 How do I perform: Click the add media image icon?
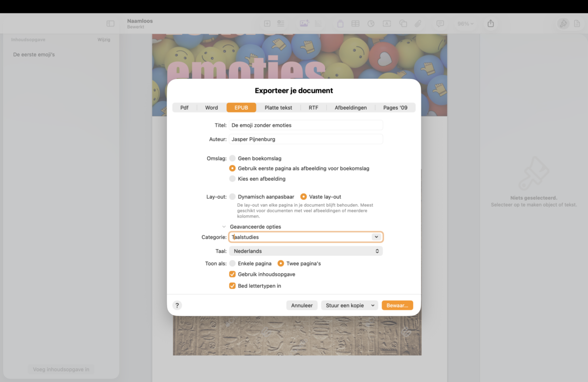[304, 24]
